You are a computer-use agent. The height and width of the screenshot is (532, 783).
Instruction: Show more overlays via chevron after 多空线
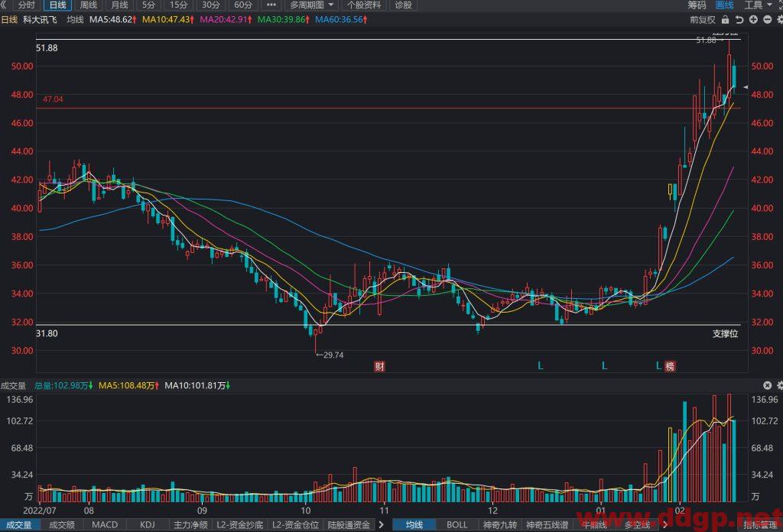[x=665, y=524]
